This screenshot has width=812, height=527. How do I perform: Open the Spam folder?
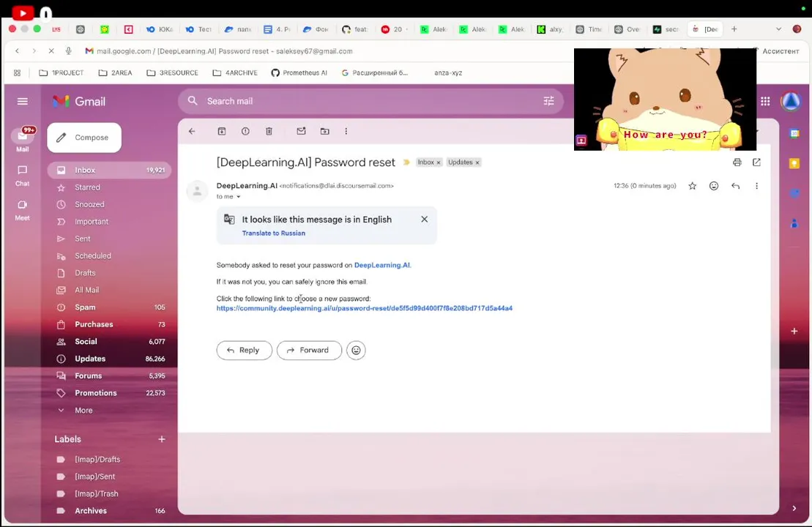109,307
